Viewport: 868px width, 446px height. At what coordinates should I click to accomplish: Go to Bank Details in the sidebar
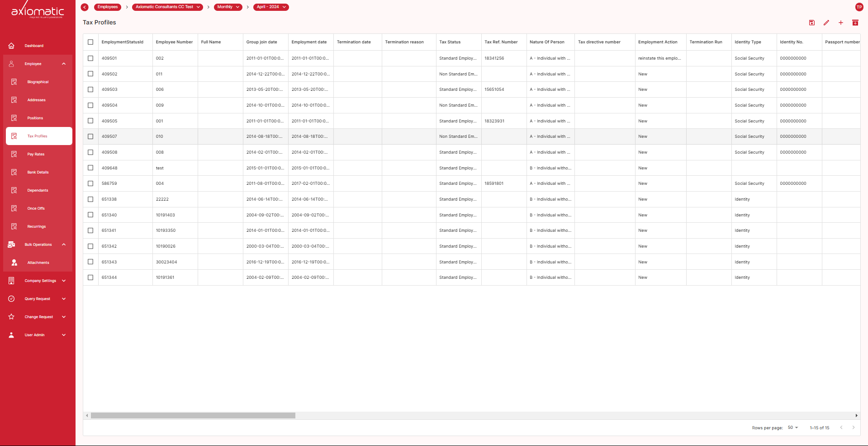[38, 172]
